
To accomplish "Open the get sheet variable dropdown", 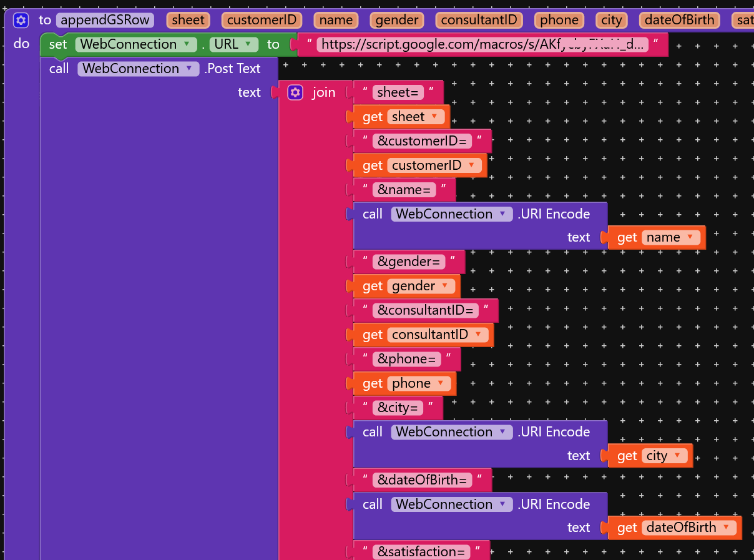I will (433, 117).
